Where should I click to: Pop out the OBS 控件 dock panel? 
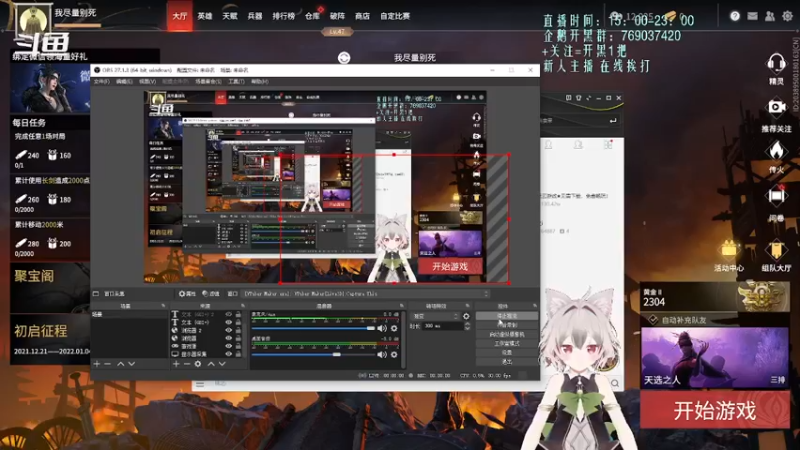pos(534,306)
